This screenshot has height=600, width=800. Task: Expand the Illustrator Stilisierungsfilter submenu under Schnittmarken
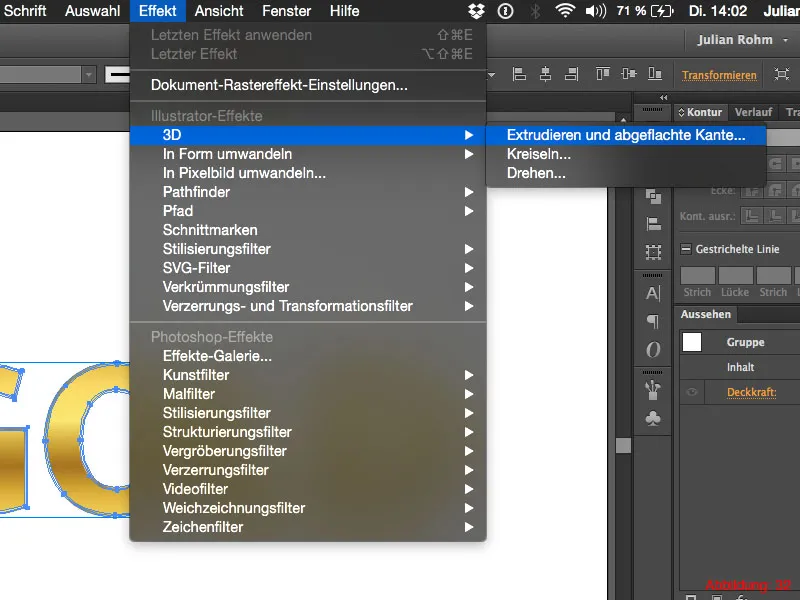pyautogui.click(x=308, y=249)
